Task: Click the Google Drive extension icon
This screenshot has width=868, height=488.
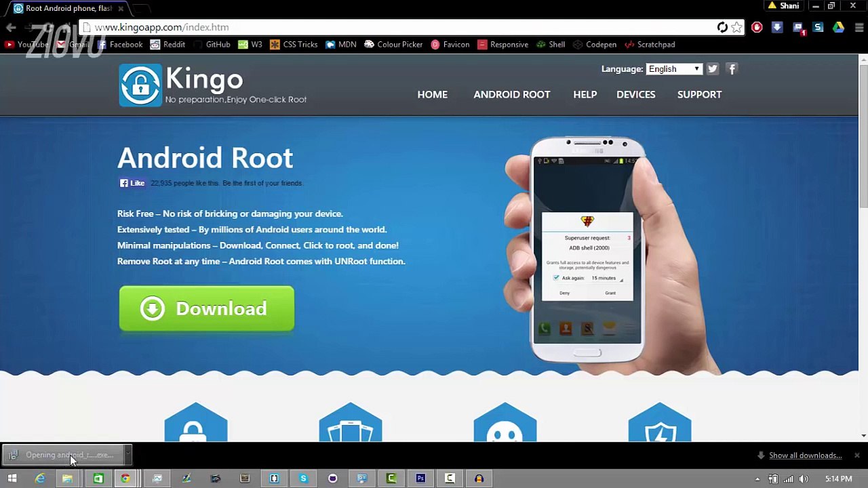Action: 838,27
